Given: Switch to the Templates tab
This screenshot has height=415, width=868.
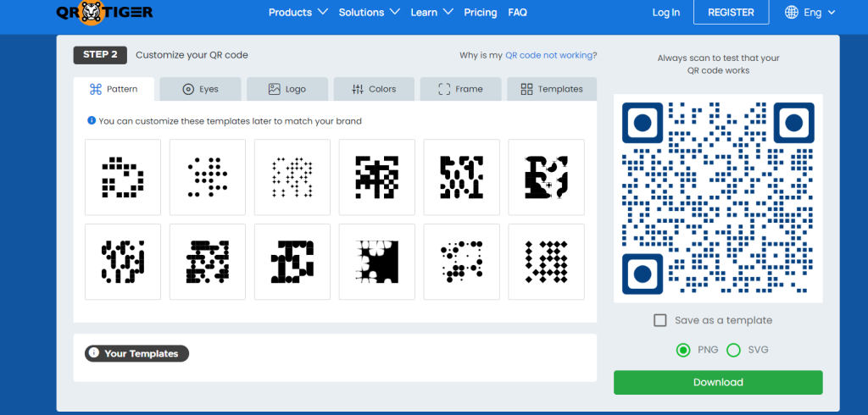Looking at the screenshot, I should 552,89.
